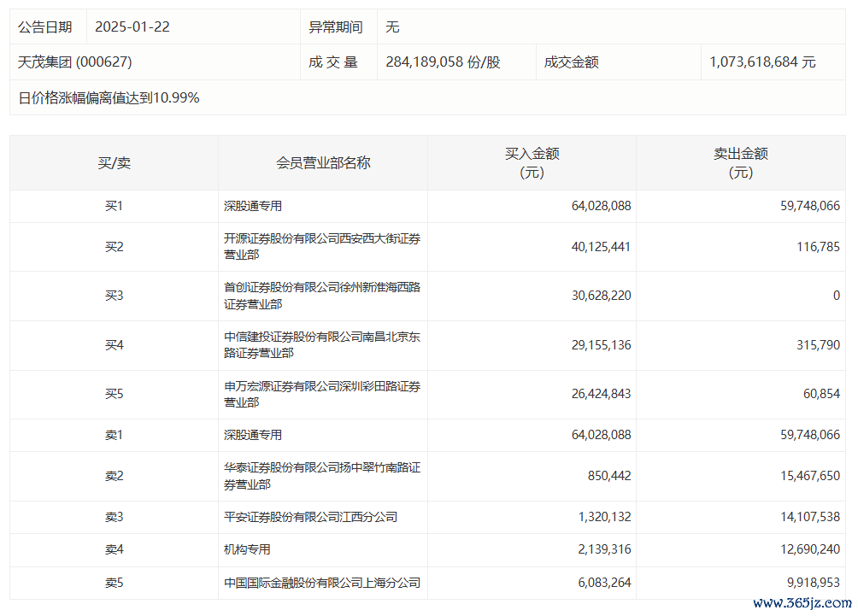858x616 pixels.
Task: Select the stock name 天茂集团 (000627)
Action: point(75,62)
